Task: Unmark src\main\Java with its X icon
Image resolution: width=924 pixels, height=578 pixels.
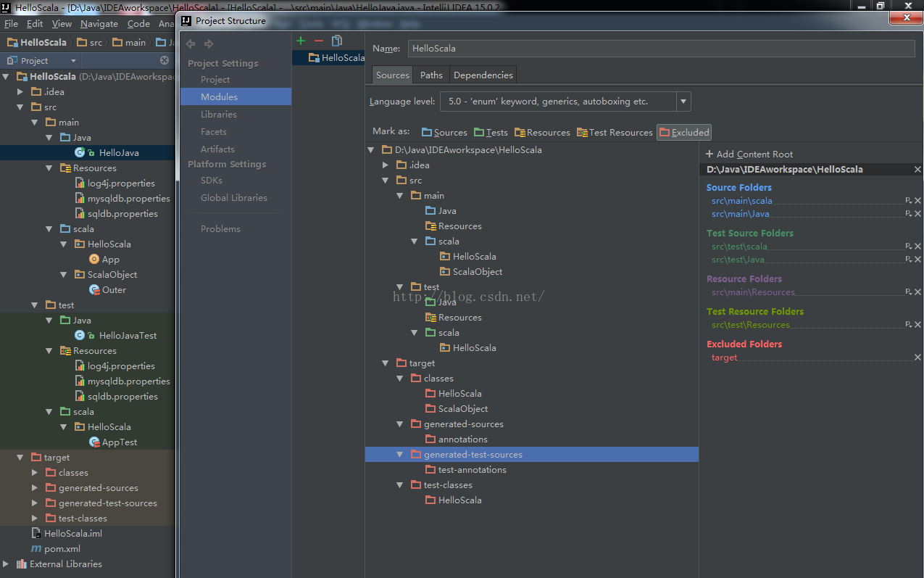Action: (918, 214)
